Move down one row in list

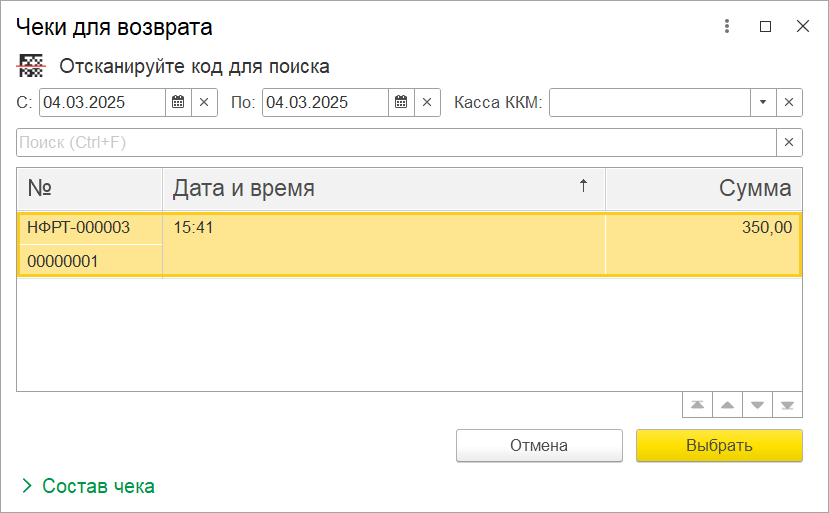click(757, 405)
